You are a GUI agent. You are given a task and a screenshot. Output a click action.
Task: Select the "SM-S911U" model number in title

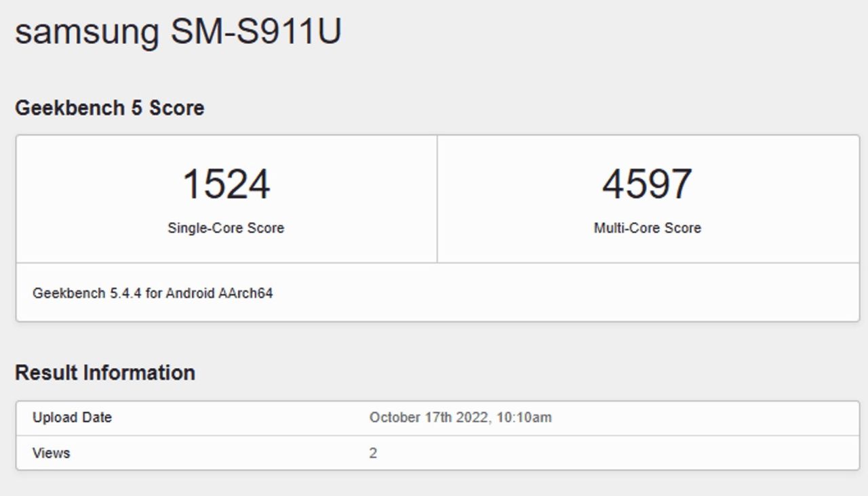click(256, 31)
